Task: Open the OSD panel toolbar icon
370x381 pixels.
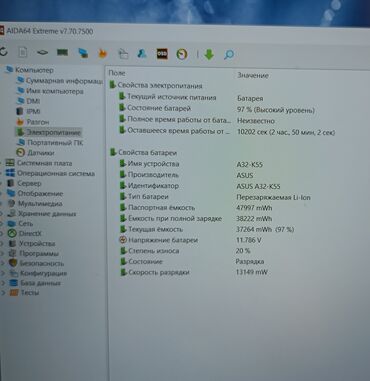Action: 162,54
